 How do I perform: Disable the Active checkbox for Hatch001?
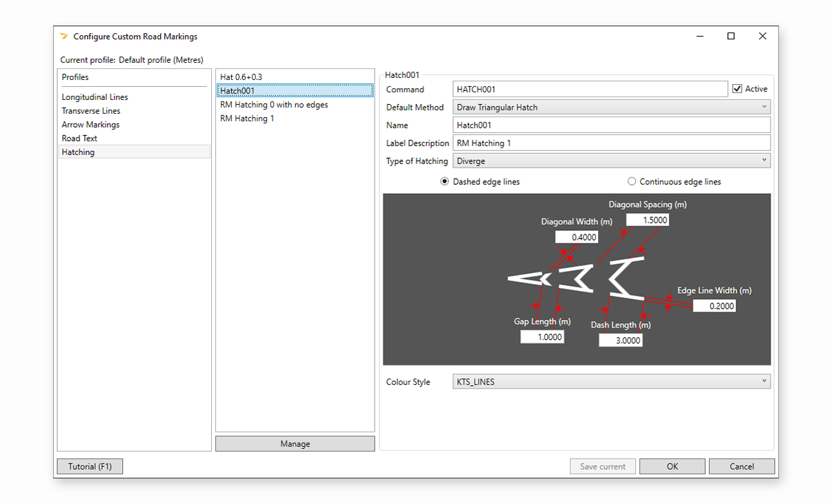[x=738, y=88]
